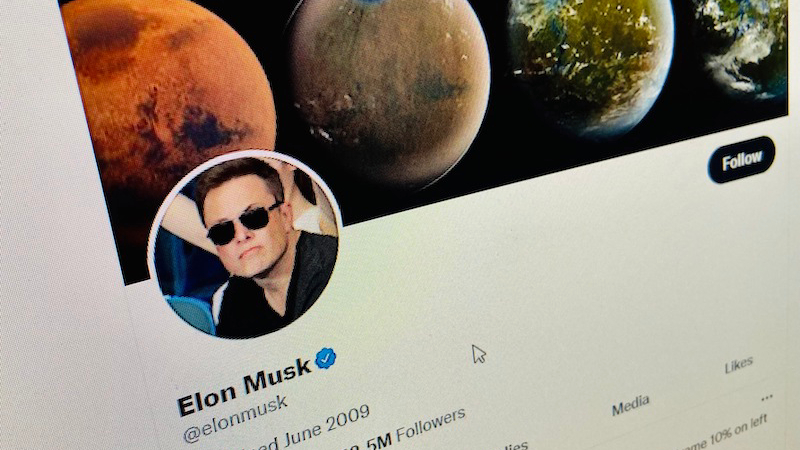Click the @elonmusk handle text
The height and width of the screenshot is (450, 800).
pos(235,419)
